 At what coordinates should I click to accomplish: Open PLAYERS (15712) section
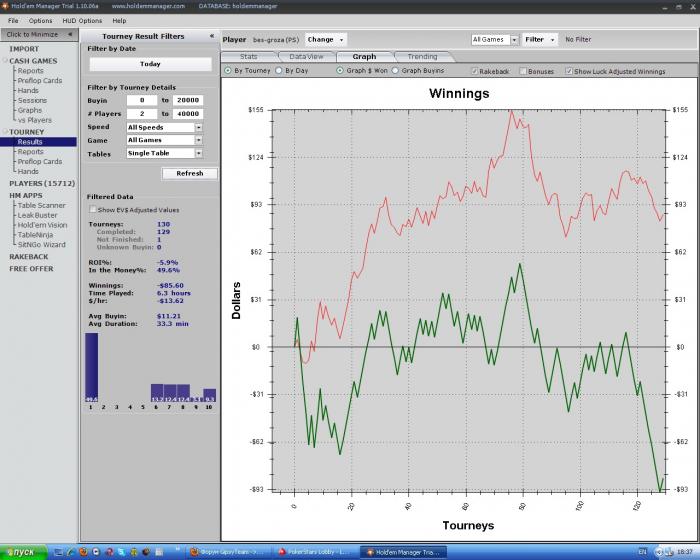42,184
